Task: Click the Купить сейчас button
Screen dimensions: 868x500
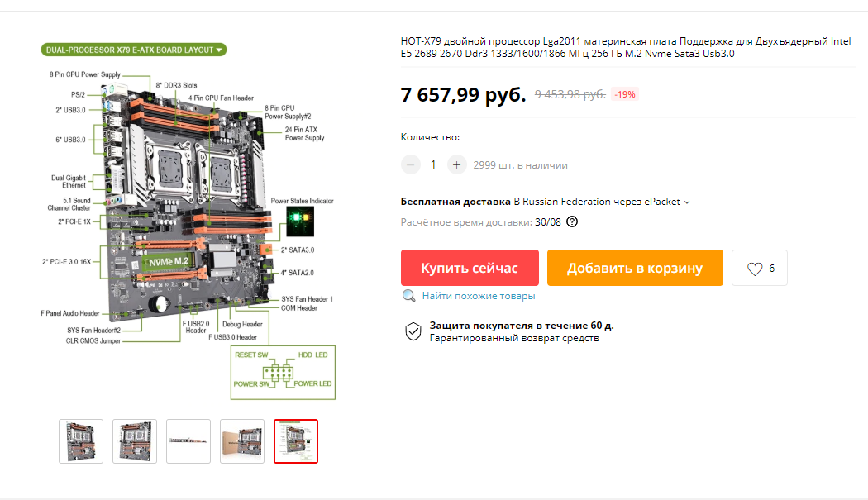Action: (470, 268)
